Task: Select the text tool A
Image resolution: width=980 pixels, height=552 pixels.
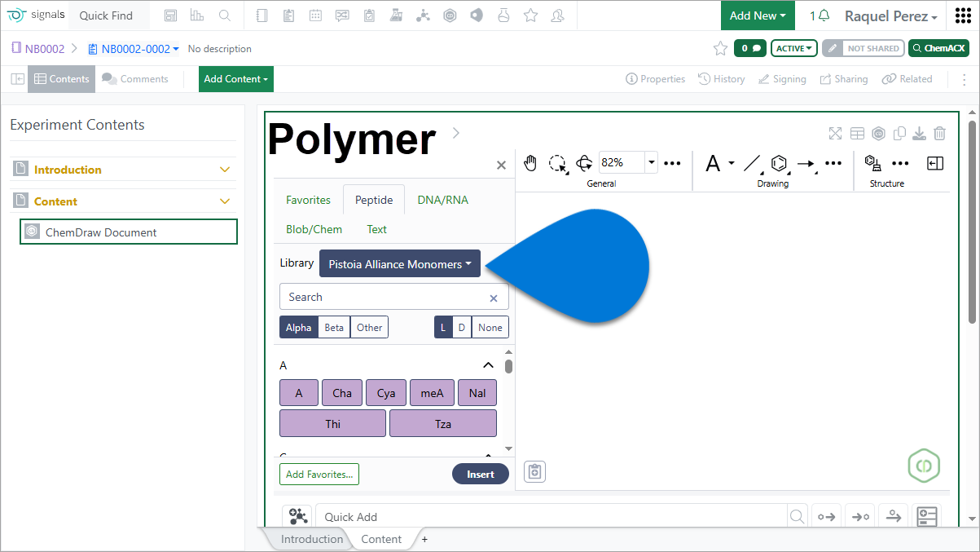Action: point(713,164)
